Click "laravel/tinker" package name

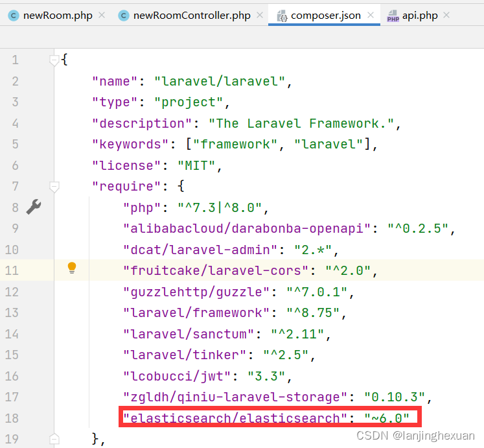click(185, 355)
